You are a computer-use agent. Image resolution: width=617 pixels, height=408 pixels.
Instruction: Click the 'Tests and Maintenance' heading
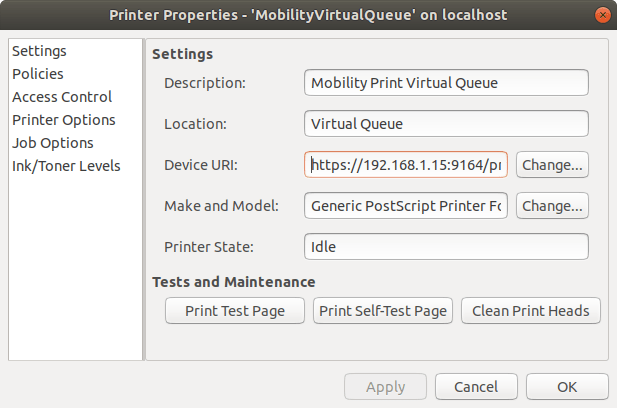[x=234, y=282]
